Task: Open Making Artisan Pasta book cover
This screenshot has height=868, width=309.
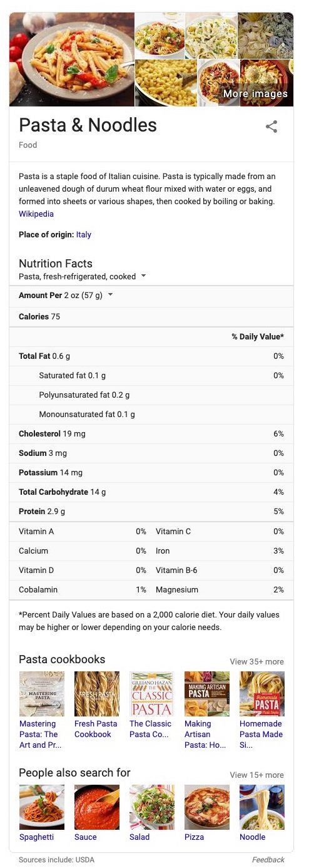Action: point(207,694)
